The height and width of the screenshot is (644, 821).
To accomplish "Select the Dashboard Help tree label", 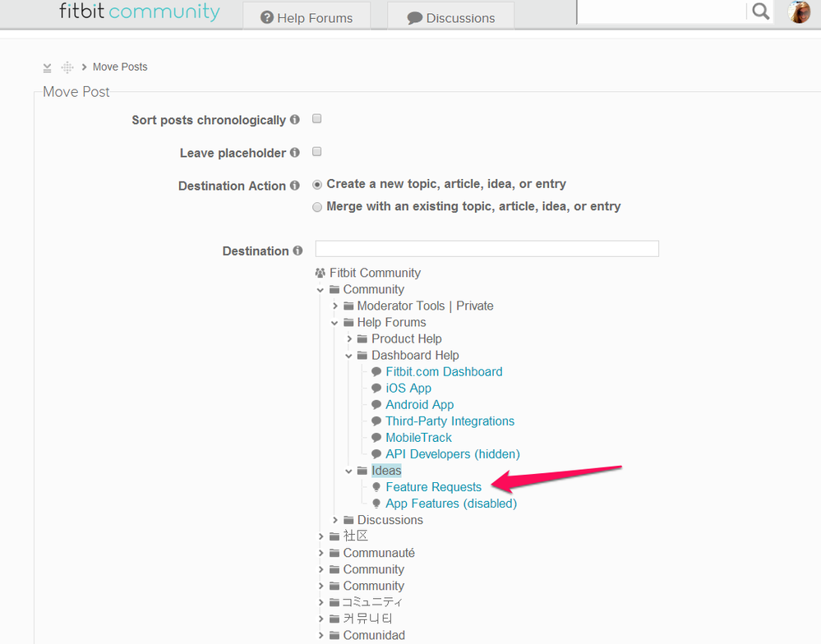I will (415, 355).
